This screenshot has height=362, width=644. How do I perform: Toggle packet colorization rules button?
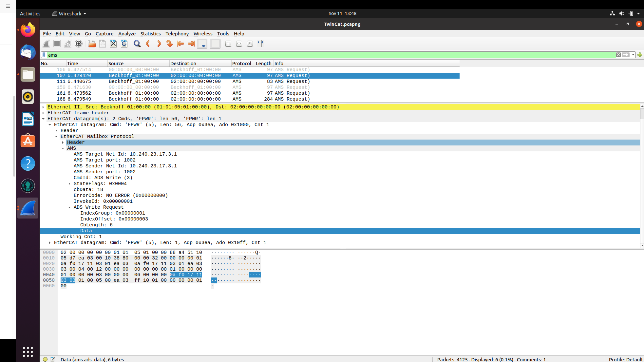click(215, 44)
